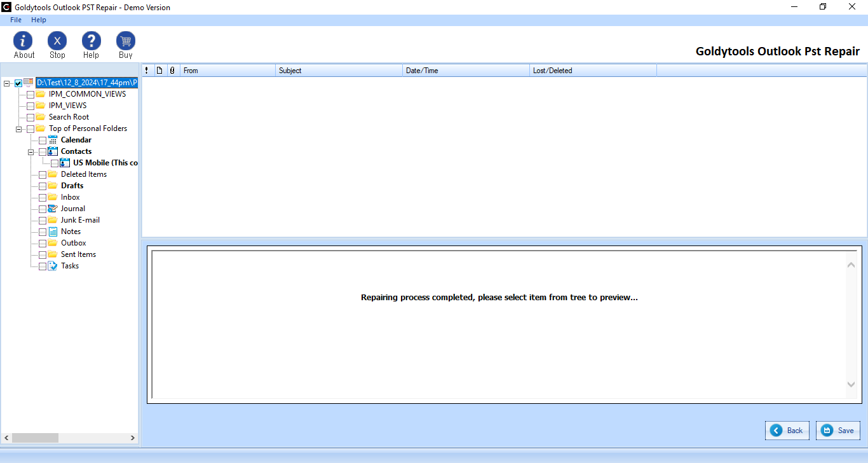
Task: Open the Help question mark icon
Action: [x=92, y=41]
